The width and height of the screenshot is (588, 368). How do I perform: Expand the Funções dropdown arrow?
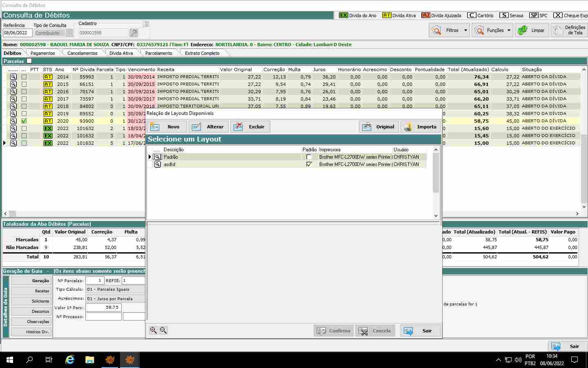click(509, 30)
